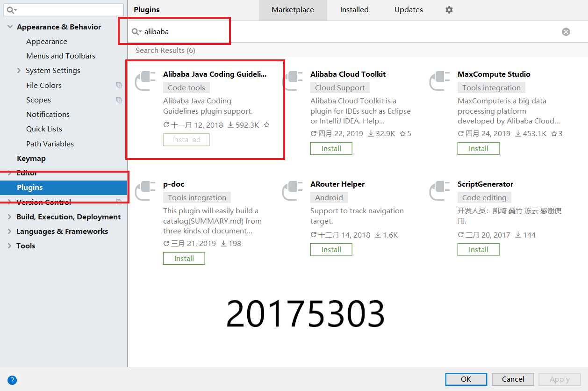588x391 pixels.
Task: Open the Notifications settings
Action: coord(48,115)
